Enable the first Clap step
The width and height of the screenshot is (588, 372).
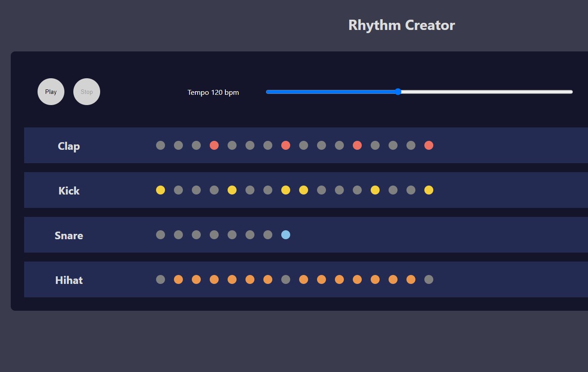pos(161,145)
